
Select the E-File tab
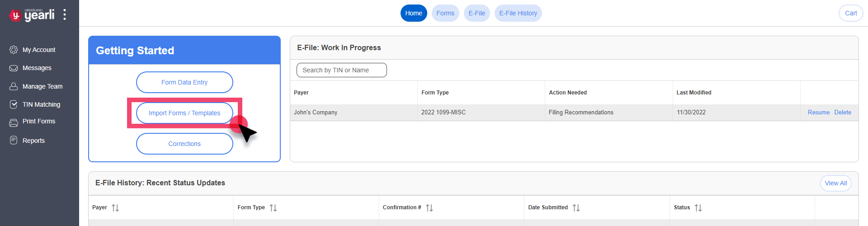pos(477,13)
